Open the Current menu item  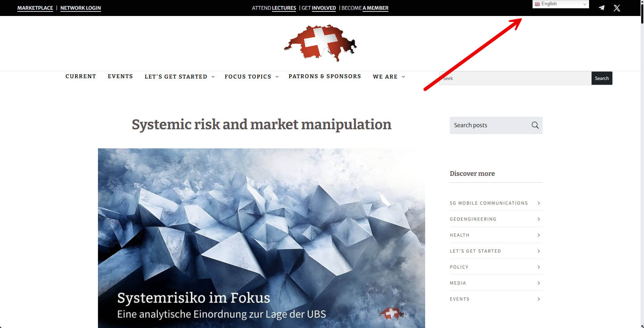pos(81,76)
